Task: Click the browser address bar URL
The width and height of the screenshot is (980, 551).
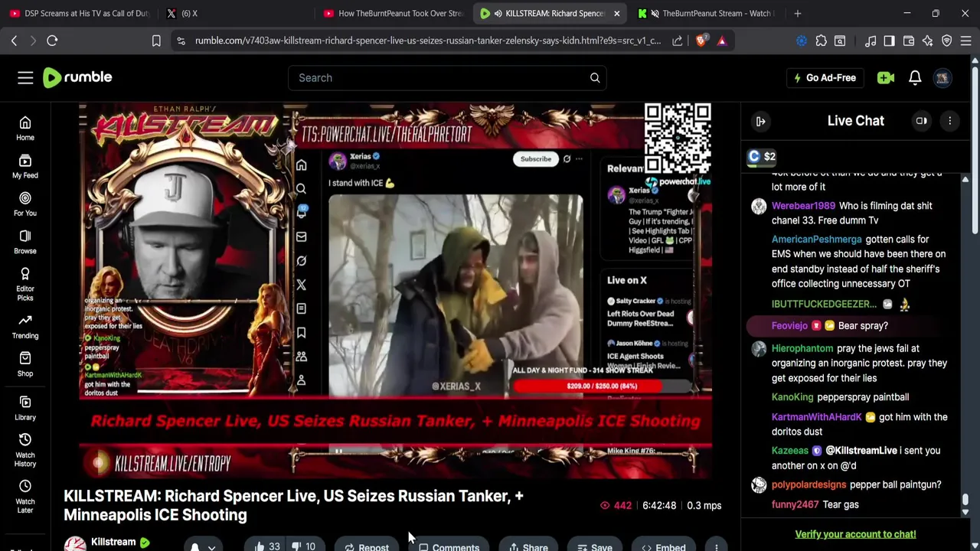Action: (x=427, y=41)
